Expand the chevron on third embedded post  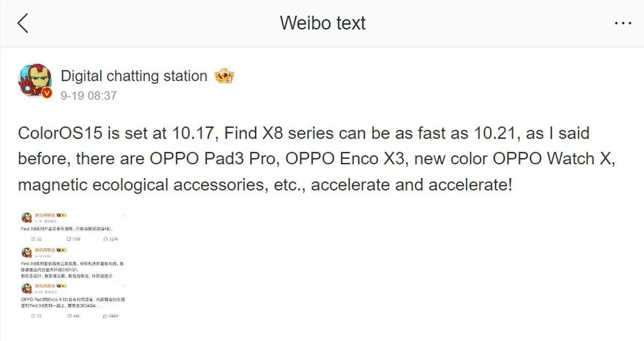[125, 286]
